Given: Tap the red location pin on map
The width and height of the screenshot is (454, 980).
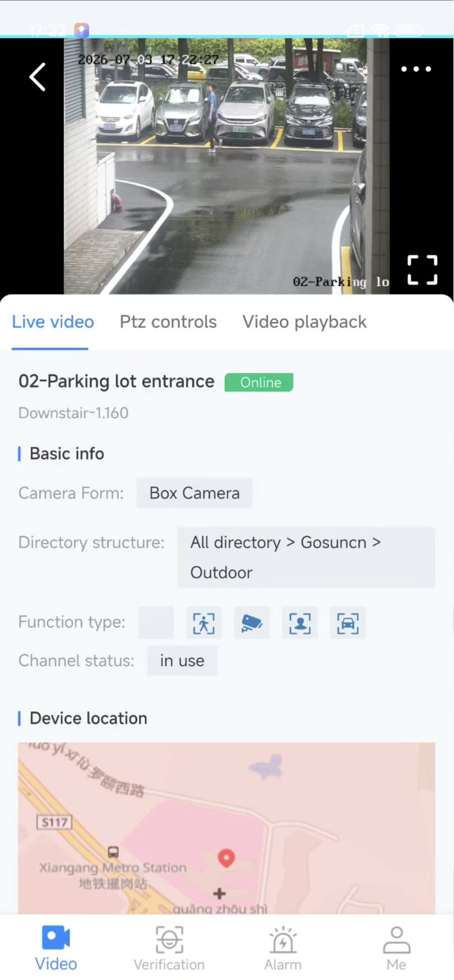Looking at the screenshot, I should (226, 858).
